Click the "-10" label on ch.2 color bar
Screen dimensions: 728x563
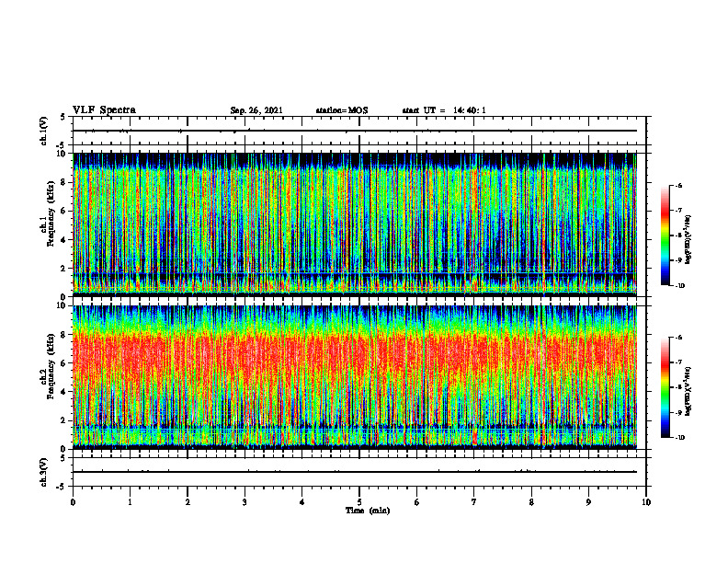(679, 438)
